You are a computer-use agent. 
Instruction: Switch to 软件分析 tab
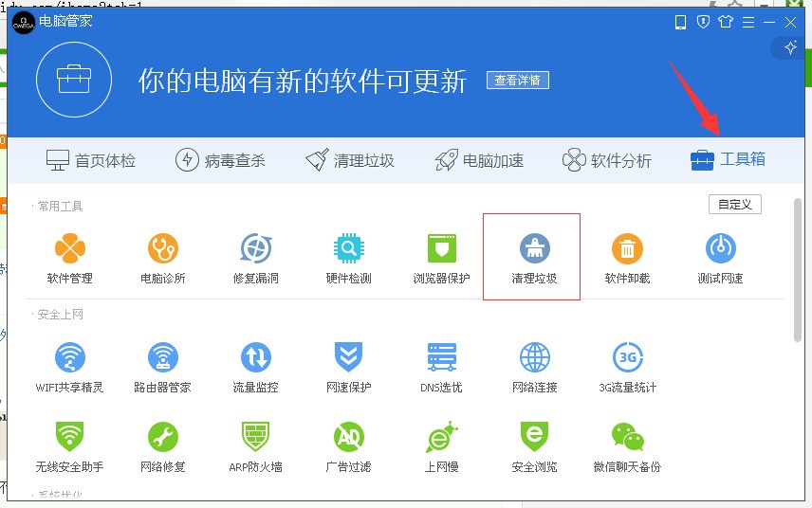(607, 160)
